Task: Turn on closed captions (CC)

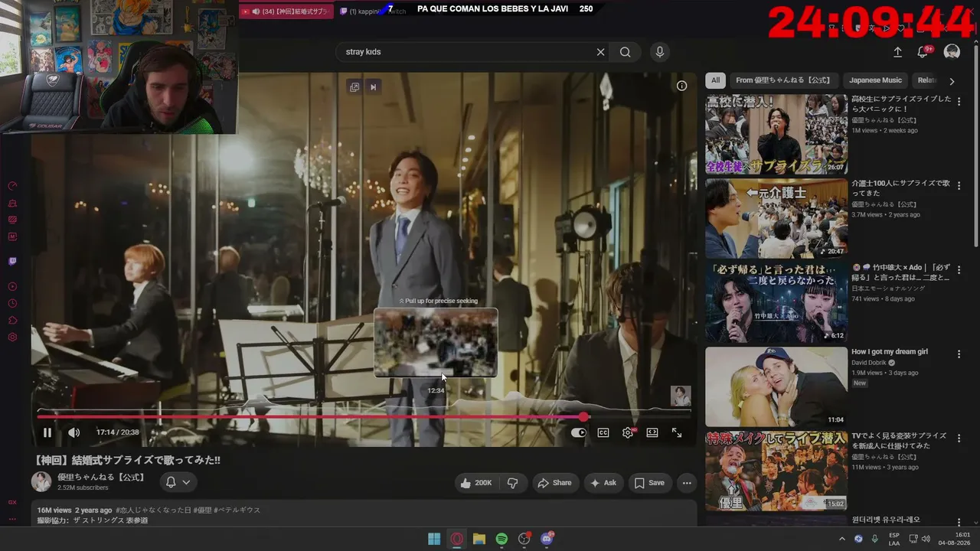Action: click(x=603, y=432)
